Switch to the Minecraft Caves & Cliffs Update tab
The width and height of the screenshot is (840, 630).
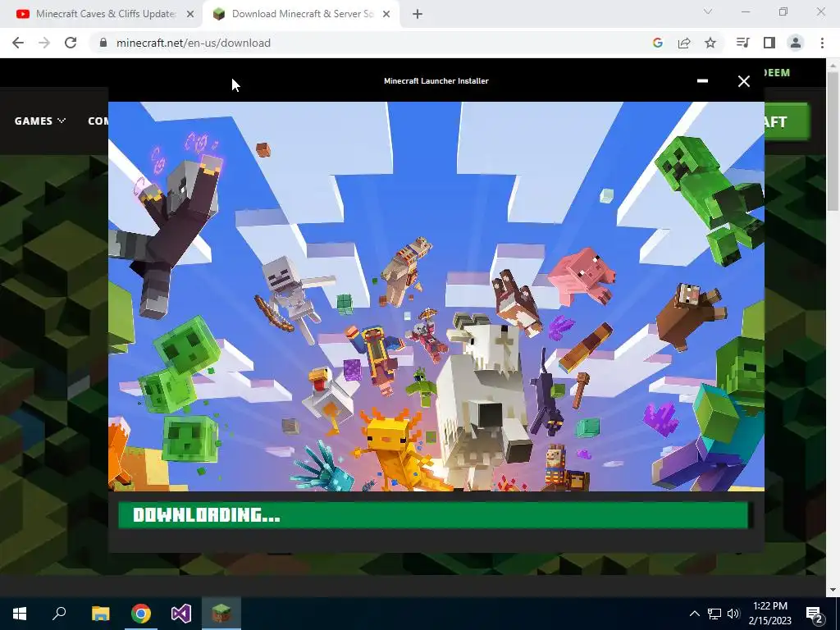pyautogui.click(x=105, y=14)
